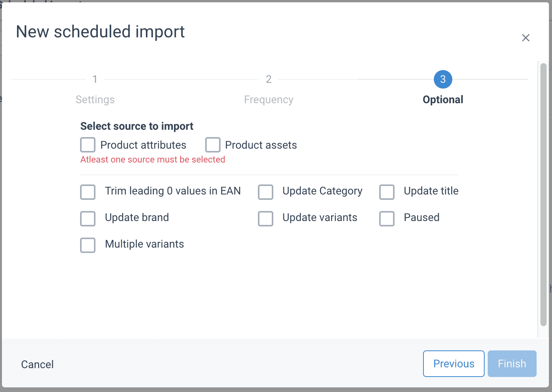Check the Update brand option
The width and height of the screenshot is (552, 392).
pos(88,218)
